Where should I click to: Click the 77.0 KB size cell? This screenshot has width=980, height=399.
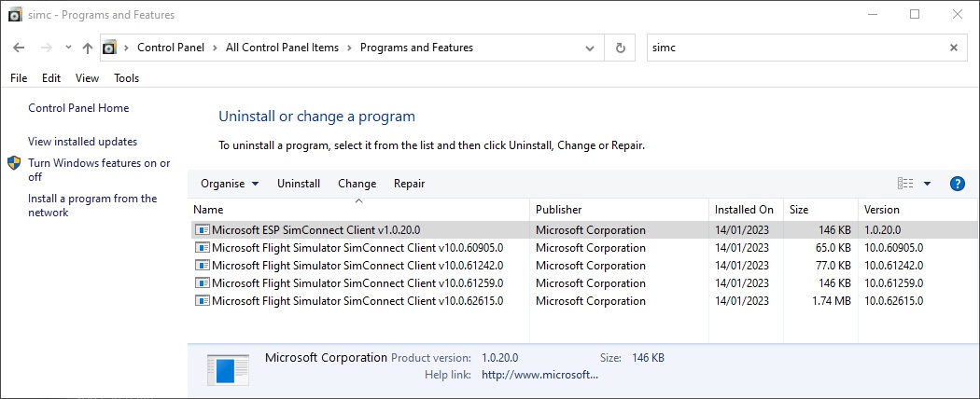point(832,266)
